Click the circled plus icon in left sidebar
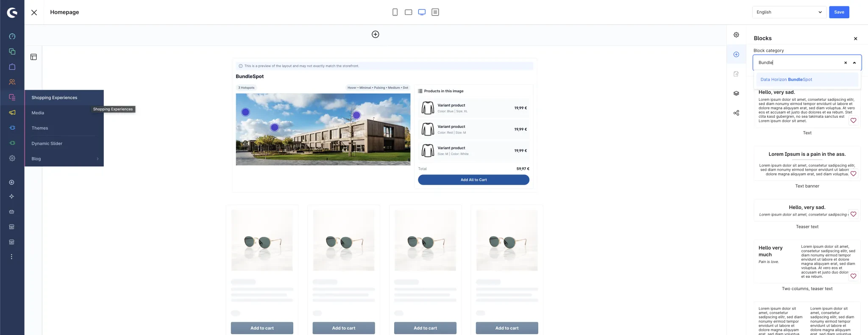Viewport: 868px width, 335px height. coord(12,183)
